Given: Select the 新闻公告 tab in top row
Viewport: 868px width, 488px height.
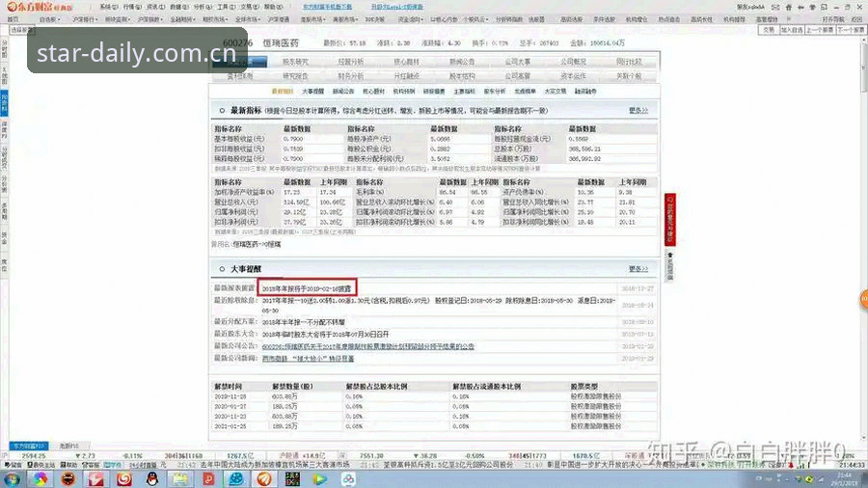Looking at the screenshot, I should click(462, 62).
